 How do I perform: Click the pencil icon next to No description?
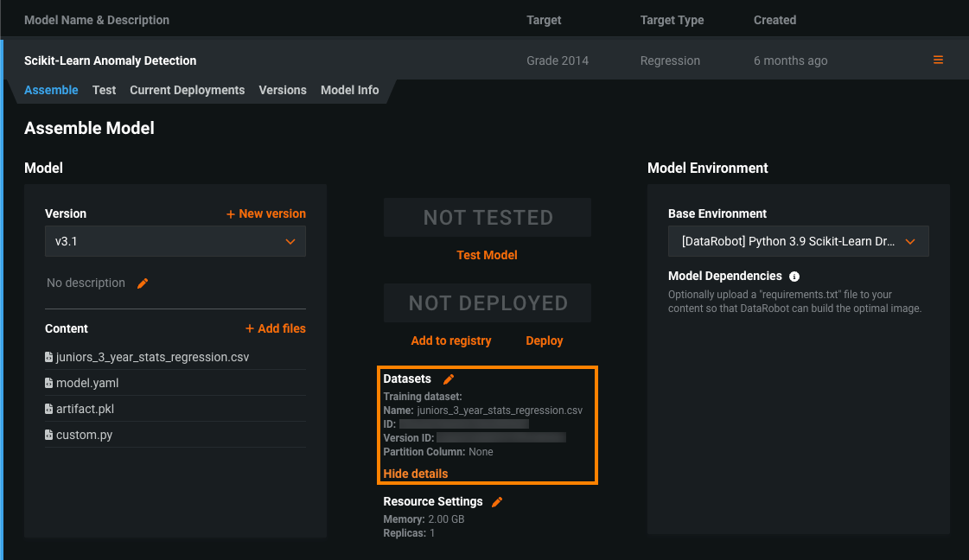click(x=143, y=283)
